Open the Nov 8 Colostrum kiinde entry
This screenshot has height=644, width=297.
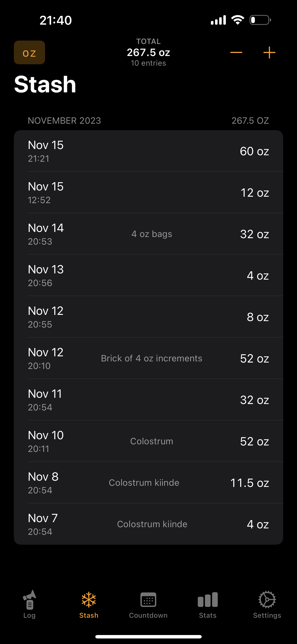click(148, 483)
